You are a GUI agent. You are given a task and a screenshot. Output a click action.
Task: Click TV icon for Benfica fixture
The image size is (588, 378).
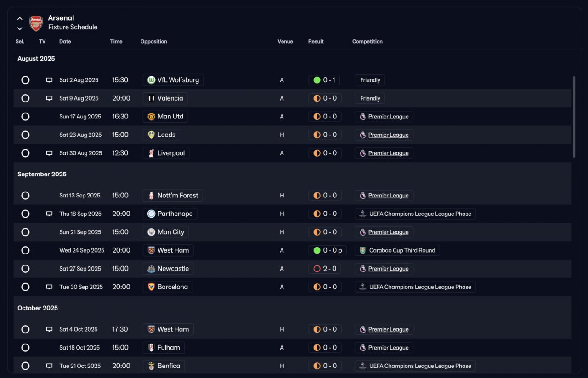(49, 366)
